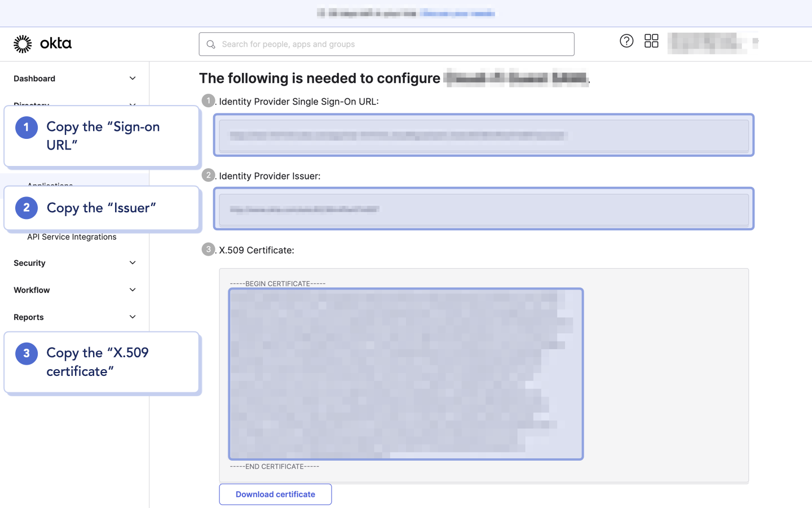Select Applications in the sidebar

pos(50,186)
